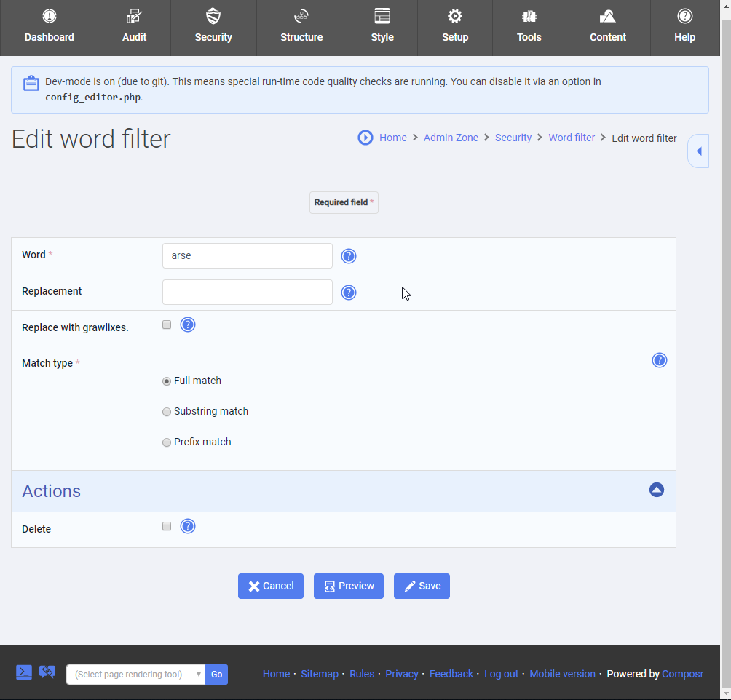The height and width of the screenshot is (700, 731).
Task: Click help icon beside Delete checkbox
Action: point(188,526)
